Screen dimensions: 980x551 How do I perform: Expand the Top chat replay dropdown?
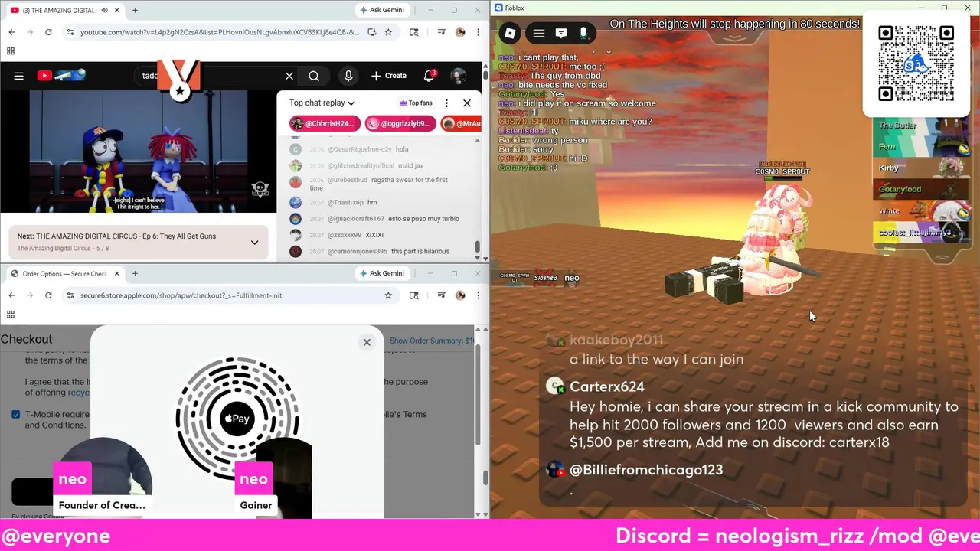(322, 103)
